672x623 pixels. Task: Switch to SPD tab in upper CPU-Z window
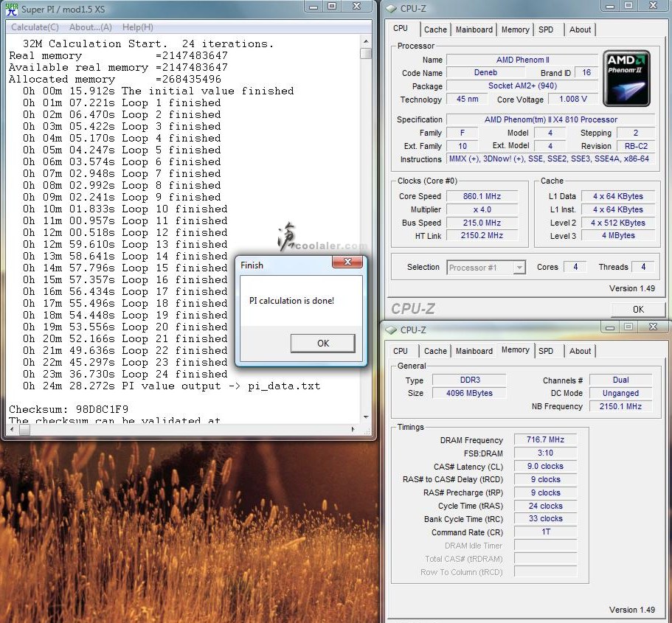click(x=546, y=29)
